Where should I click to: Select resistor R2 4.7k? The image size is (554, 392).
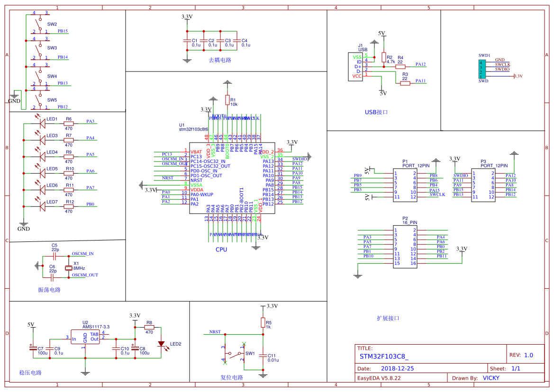(x=384, y=57)
